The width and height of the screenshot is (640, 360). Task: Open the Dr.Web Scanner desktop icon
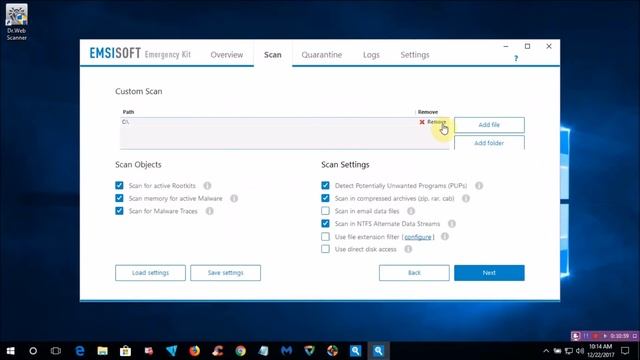tap(16, 22)
